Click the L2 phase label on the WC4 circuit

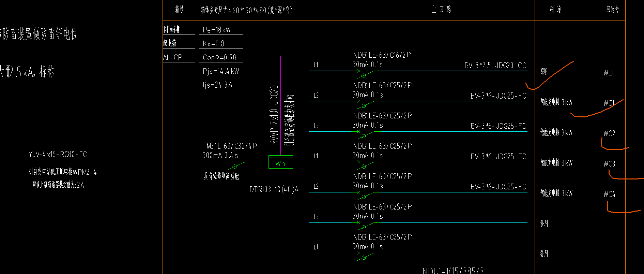click(316, 186)
